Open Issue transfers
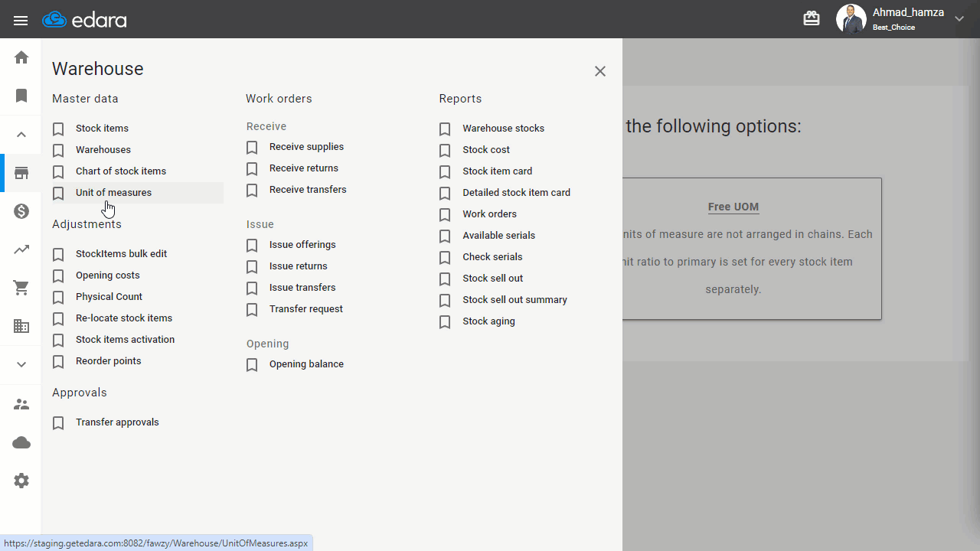980x551 pixels. click(302, 288)
